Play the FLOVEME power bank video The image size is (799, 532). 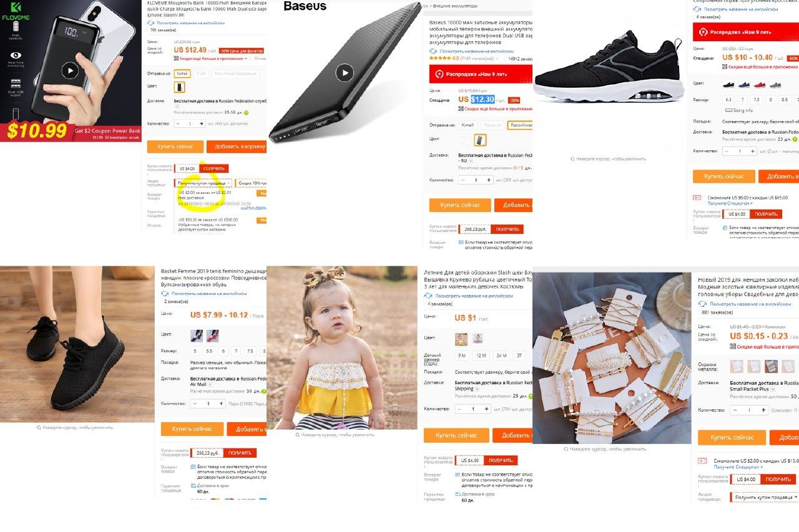point(70,70)
